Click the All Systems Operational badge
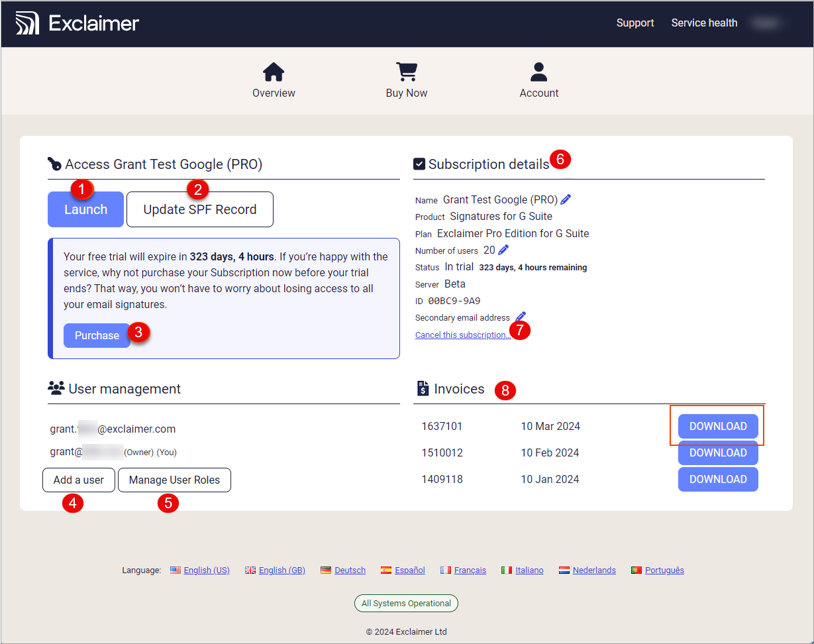Image resolution: width=814 pixels, height=644 pixels. [406, 603]
